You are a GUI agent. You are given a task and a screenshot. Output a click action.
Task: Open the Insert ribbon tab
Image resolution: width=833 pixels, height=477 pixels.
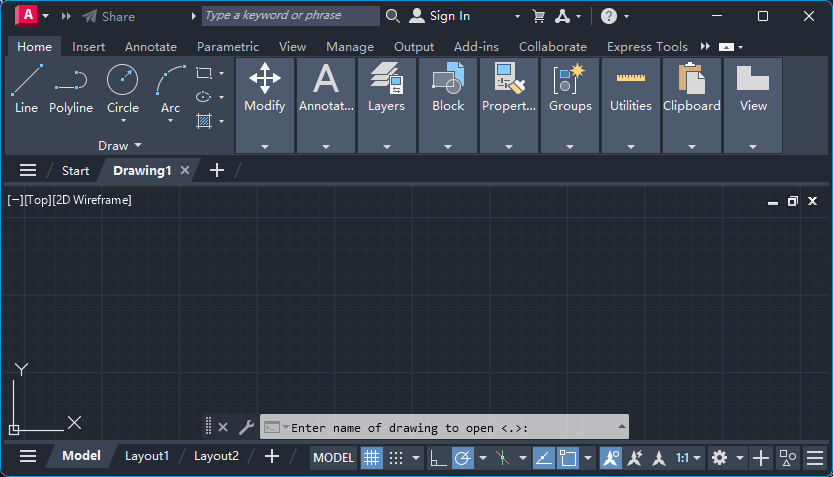(88, 47)
